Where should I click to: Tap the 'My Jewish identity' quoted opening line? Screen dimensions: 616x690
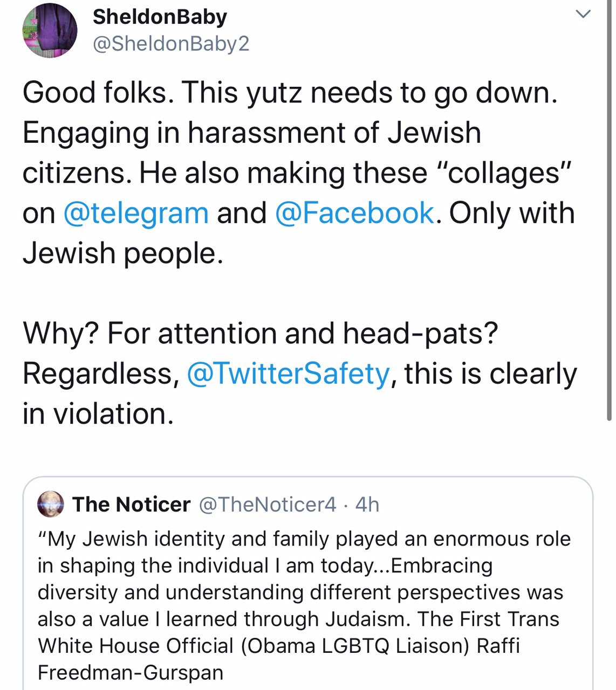coord(304,539)
